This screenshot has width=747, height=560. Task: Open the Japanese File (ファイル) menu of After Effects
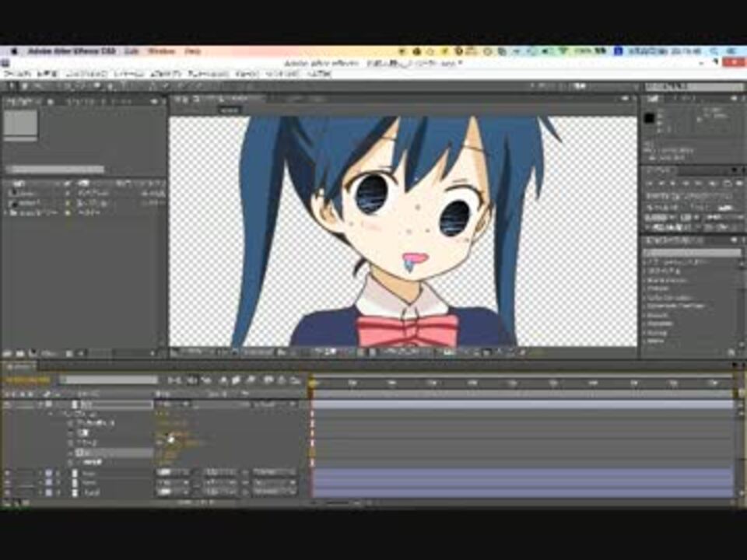18,74
